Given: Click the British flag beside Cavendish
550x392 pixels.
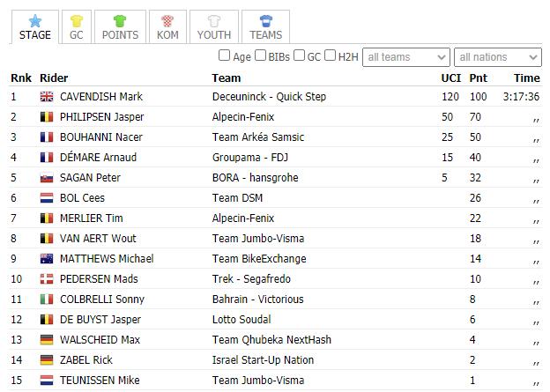Looking at the screenshot, I should [x=47, y=97].
